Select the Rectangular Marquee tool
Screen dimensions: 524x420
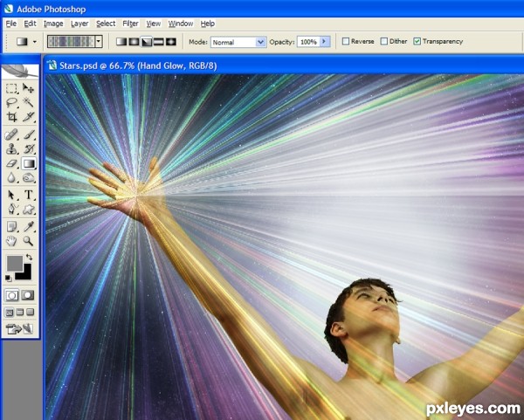(11, 88)
